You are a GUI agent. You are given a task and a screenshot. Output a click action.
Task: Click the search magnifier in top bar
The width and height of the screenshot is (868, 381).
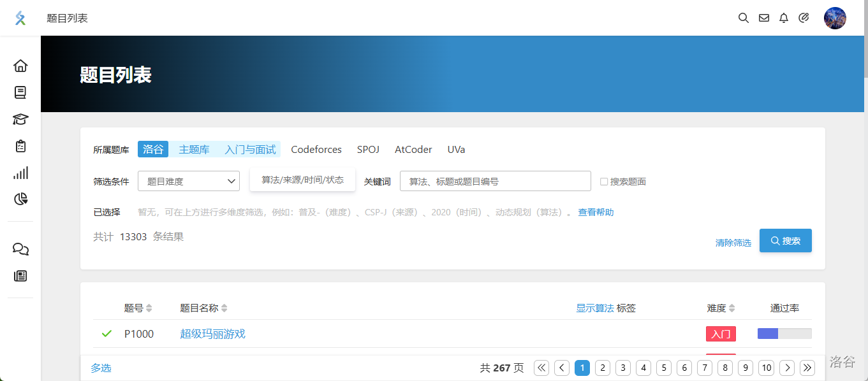click(743, 18)
